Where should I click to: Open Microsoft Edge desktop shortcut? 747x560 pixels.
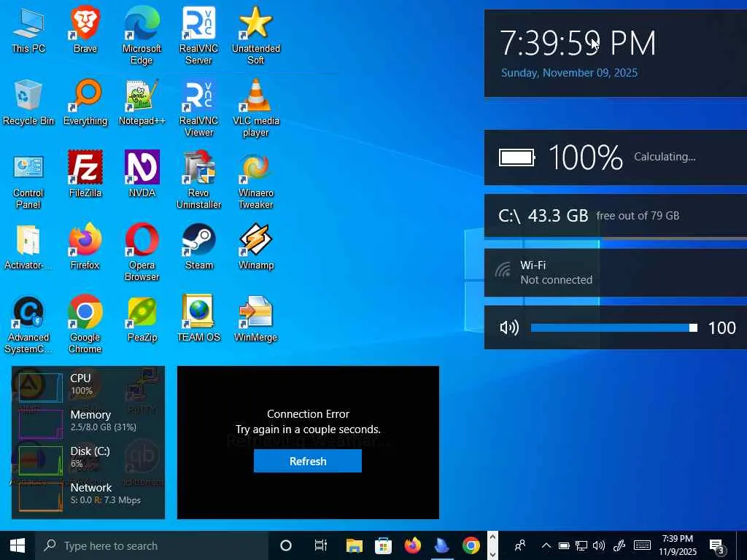point(142,36)
